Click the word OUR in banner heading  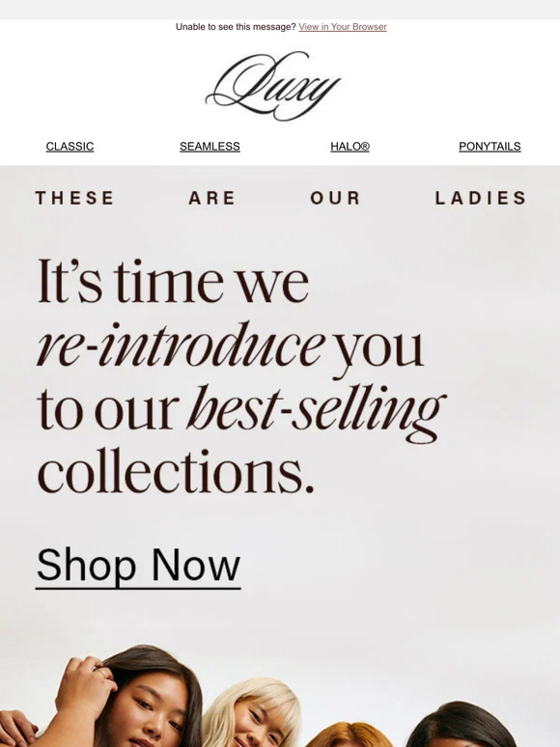335,198
